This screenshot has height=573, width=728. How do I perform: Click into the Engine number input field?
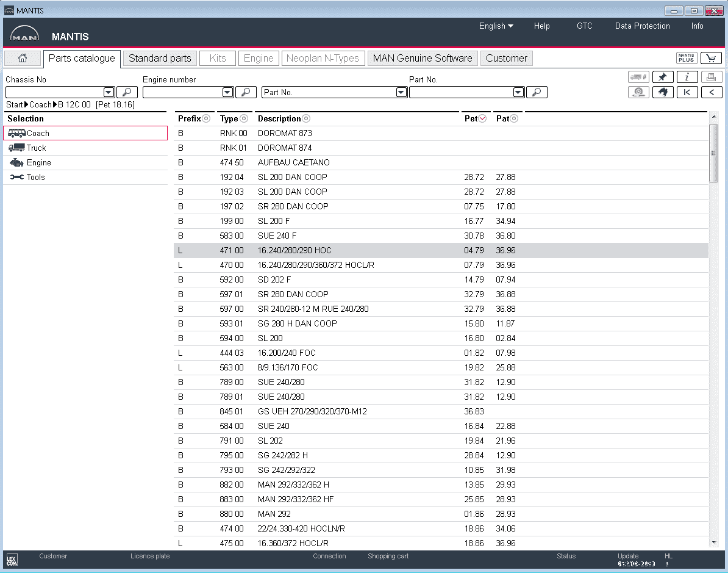pyautogui.click(x=182, y=92)
